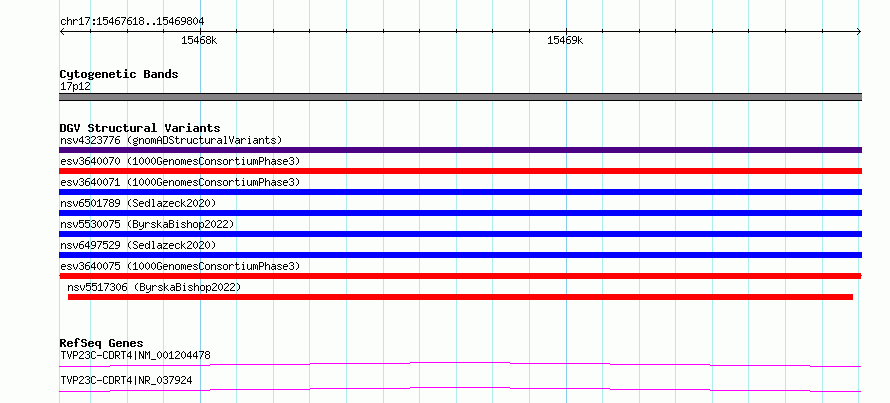Click the 15469k ruler tick label

(565, 41)
